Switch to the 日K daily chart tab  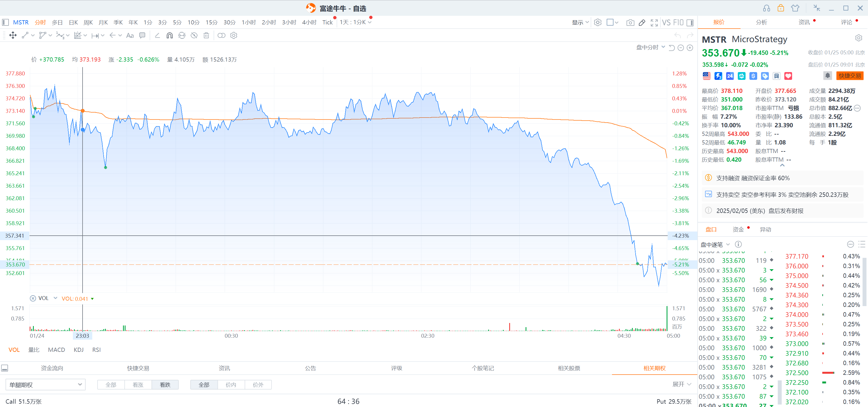[73, 22]
